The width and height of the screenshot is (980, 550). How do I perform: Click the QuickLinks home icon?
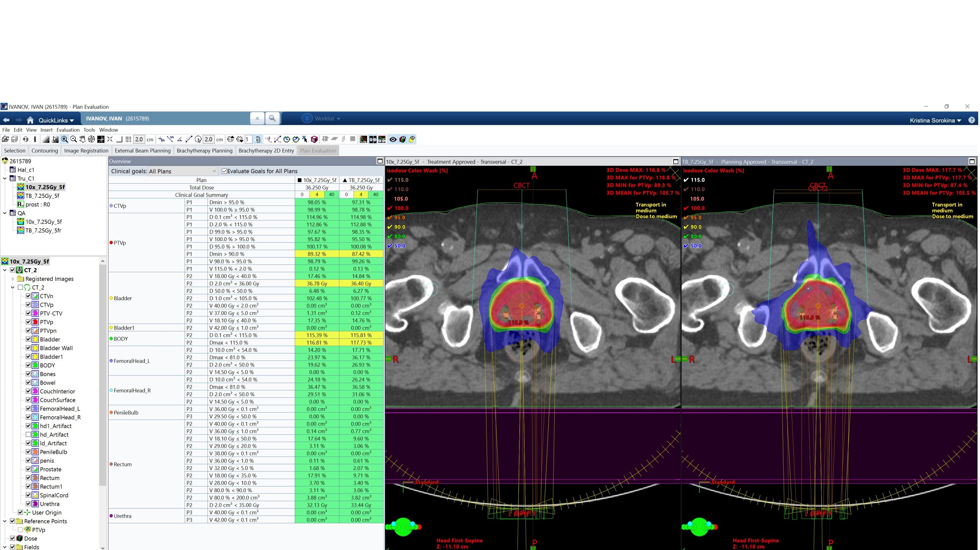30,120
